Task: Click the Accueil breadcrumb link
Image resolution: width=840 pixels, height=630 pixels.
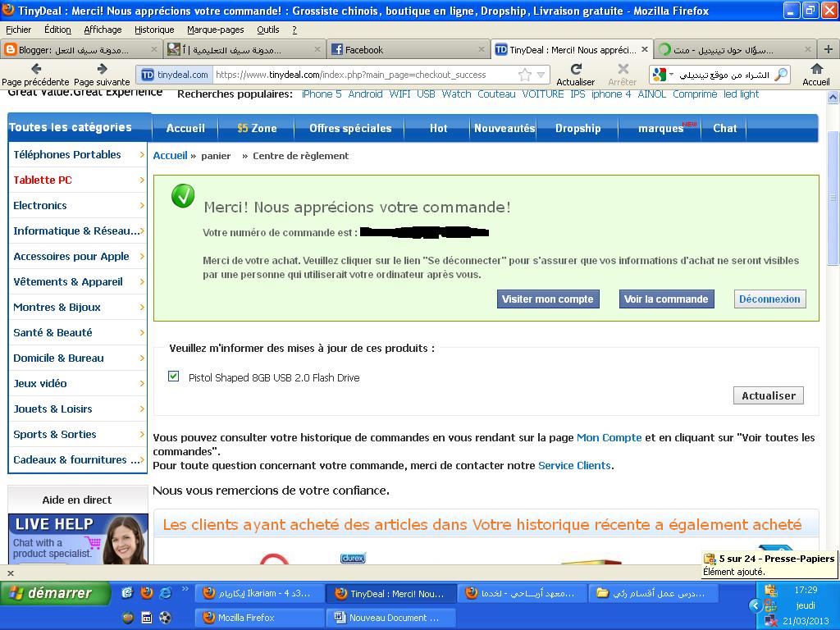Action: tap(171, 156)
